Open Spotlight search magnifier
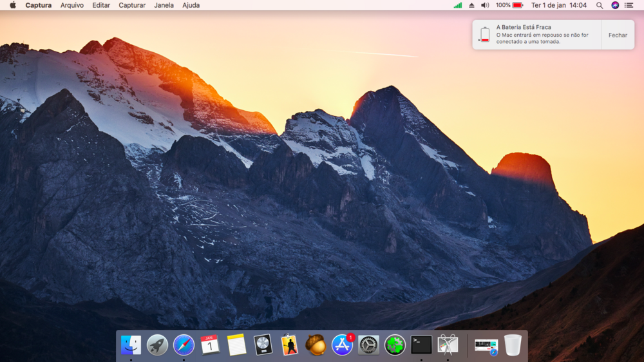644x362 pixels. [600, 5]
